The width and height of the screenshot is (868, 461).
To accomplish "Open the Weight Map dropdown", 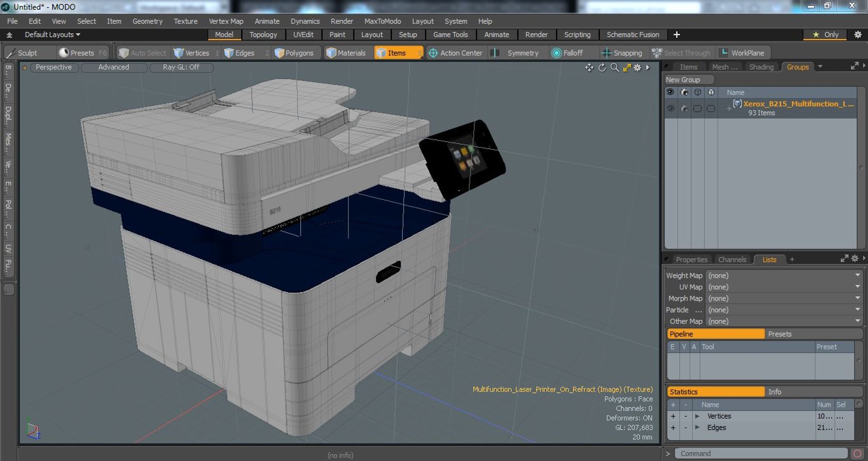I will 784,275.
